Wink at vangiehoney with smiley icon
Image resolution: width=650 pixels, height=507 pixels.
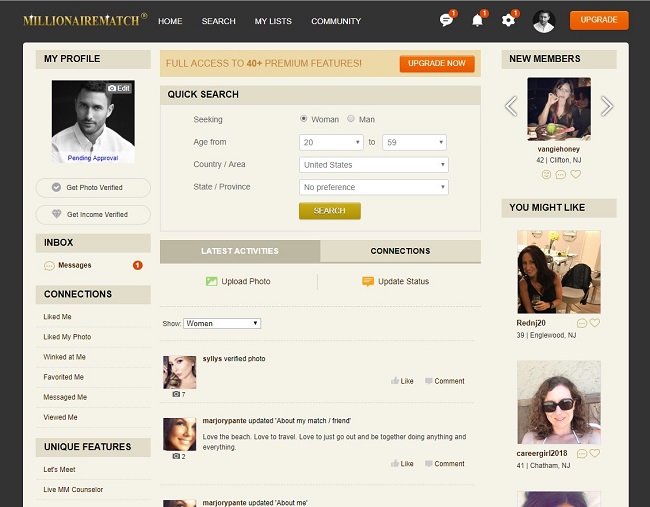pyautogui.click(x=546, y=175)
